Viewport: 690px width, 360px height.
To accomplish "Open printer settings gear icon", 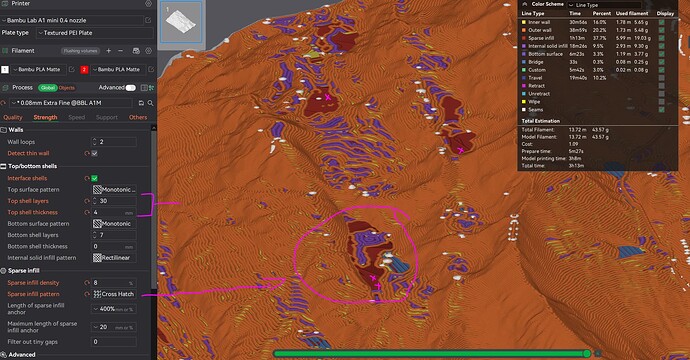I will tap(149, 4).
